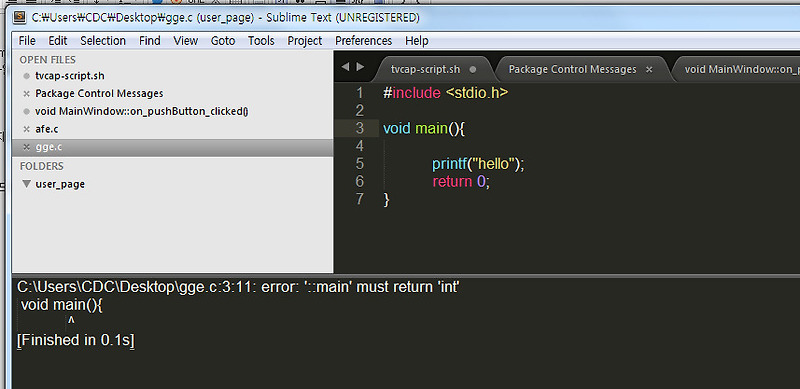Click the OPEN FILES sidebar heading
The image size is (800, 389).
point(47,60)
